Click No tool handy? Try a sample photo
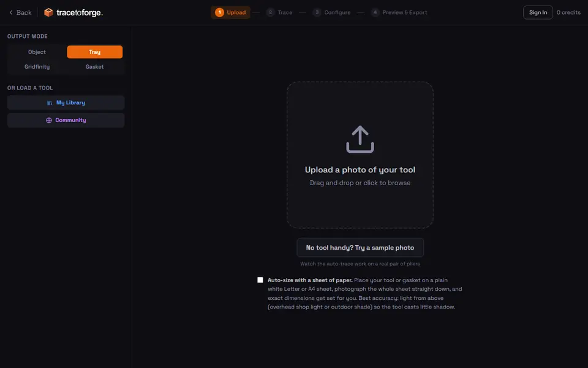The image size is (588, 368). [x=360, y=247]
